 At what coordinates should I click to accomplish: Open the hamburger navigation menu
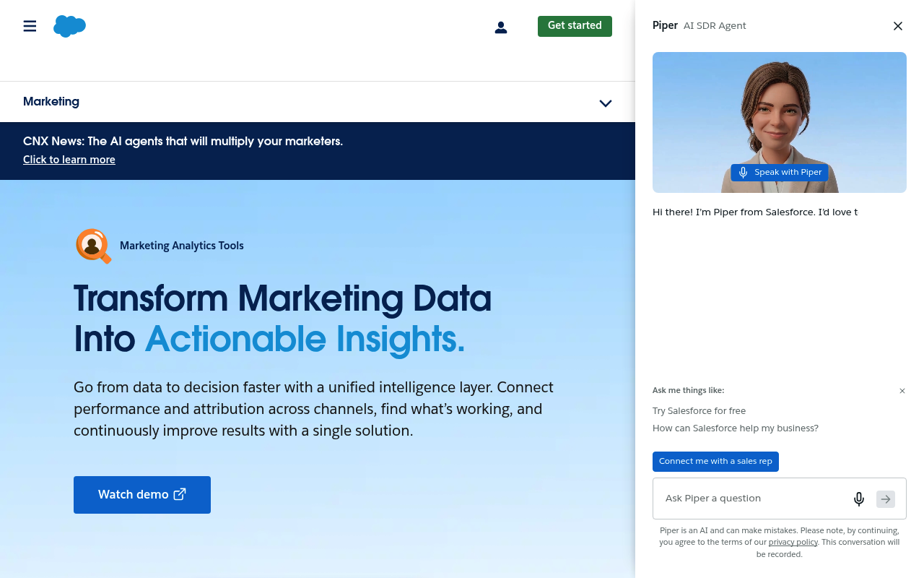(30, 26)
